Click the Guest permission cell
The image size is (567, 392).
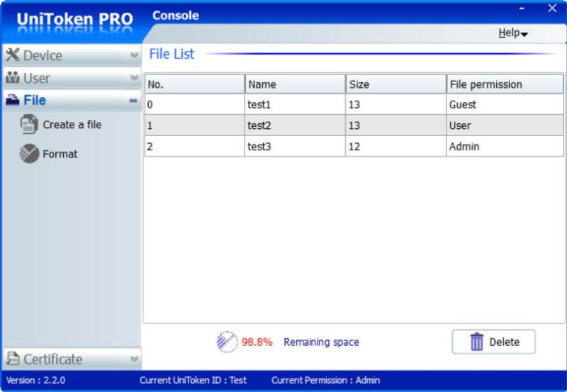click(505, 104)
